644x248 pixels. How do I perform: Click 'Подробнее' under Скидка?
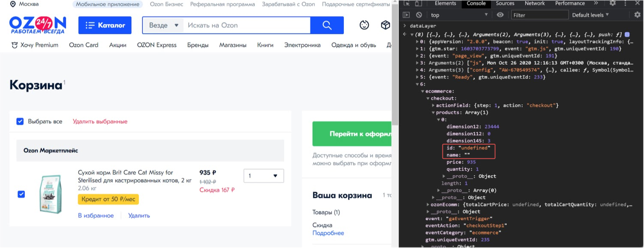point(328,233)
